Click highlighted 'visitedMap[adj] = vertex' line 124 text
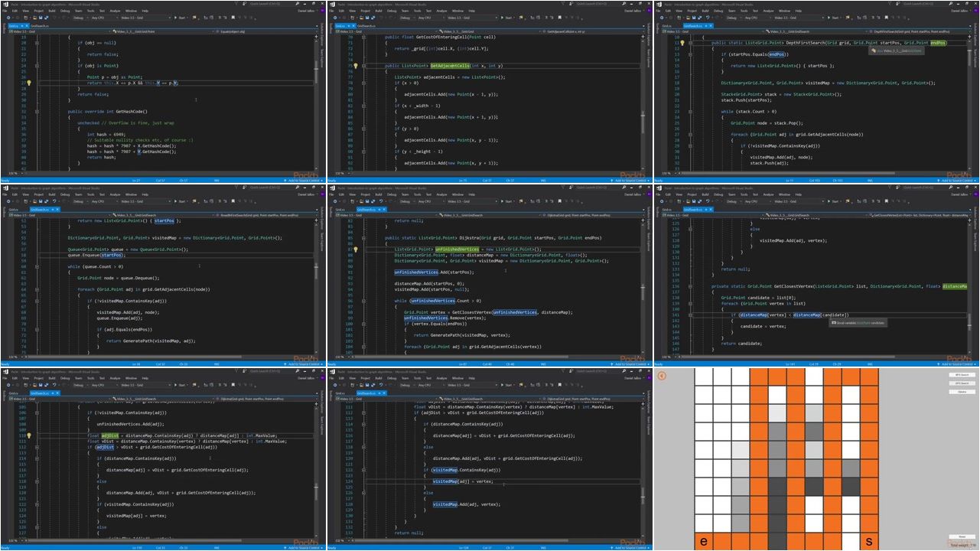Viewport: 980px width, 551px height. pos(463,481)
